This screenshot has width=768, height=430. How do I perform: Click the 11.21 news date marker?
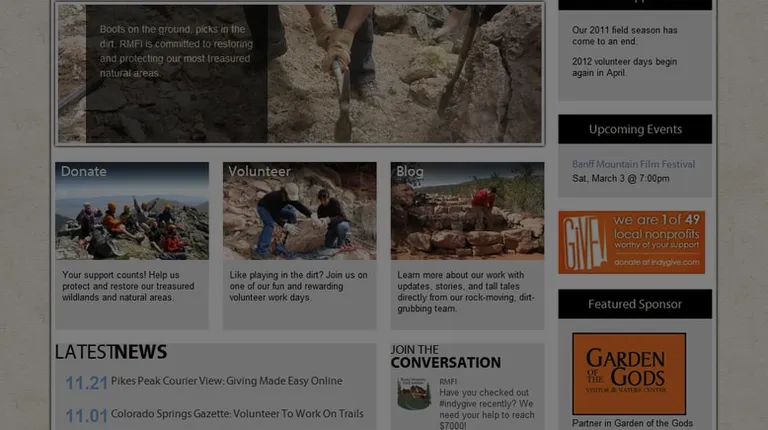[86, 383]
